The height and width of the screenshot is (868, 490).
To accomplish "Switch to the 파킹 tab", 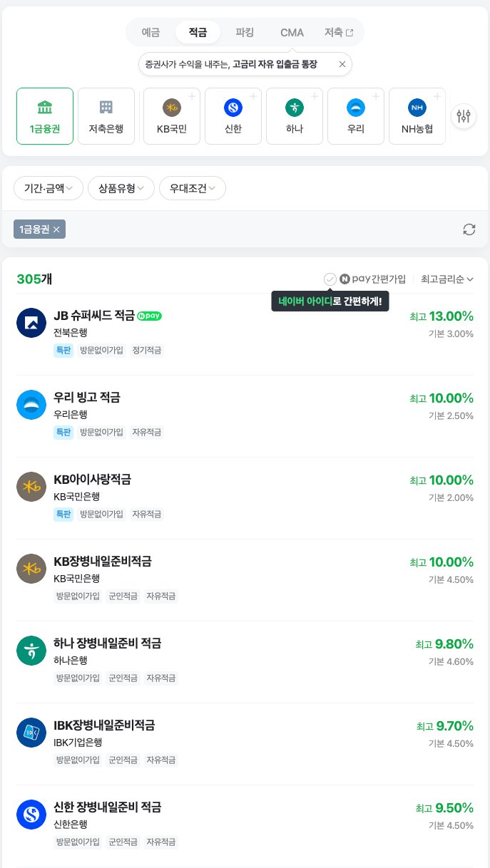I will (245, 32).
